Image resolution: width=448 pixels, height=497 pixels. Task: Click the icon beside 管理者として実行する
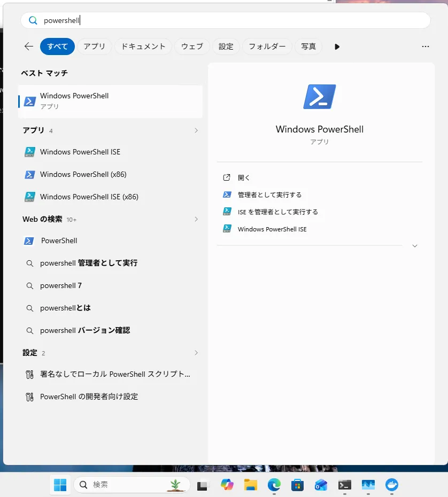[x=227, y=195]
